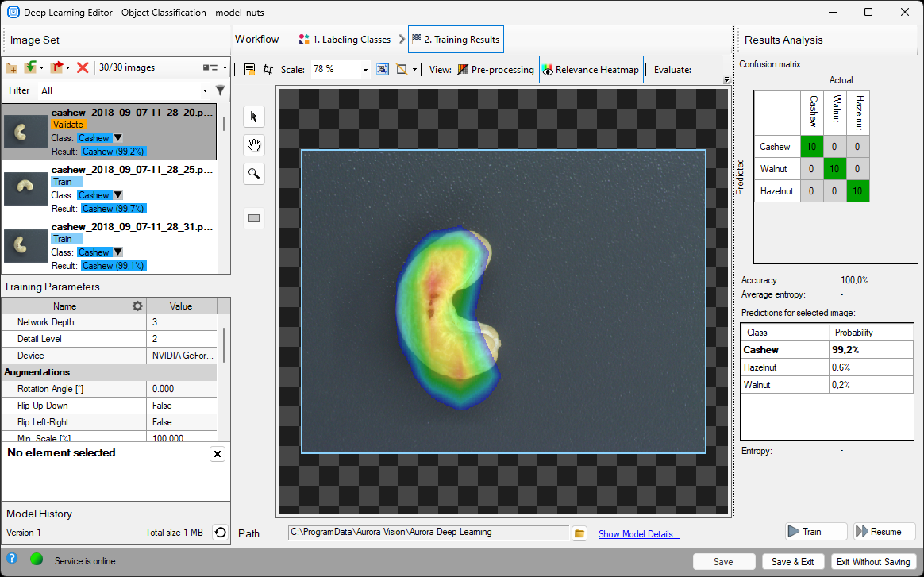The image size is (924, 577).
Task: Click the red X delete images icon
Action: 83,68
